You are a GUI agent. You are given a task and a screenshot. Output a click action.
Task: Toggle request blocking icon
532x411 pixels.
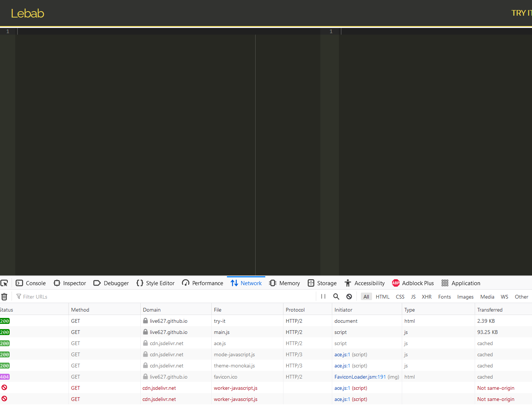click(x=349, y=297)
